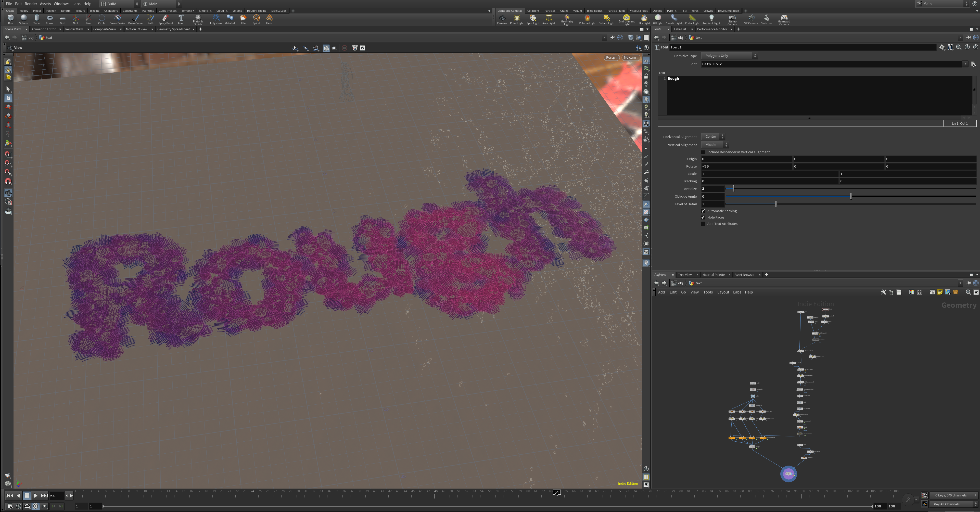Switch to the Take List tab

tap(680, 29)
